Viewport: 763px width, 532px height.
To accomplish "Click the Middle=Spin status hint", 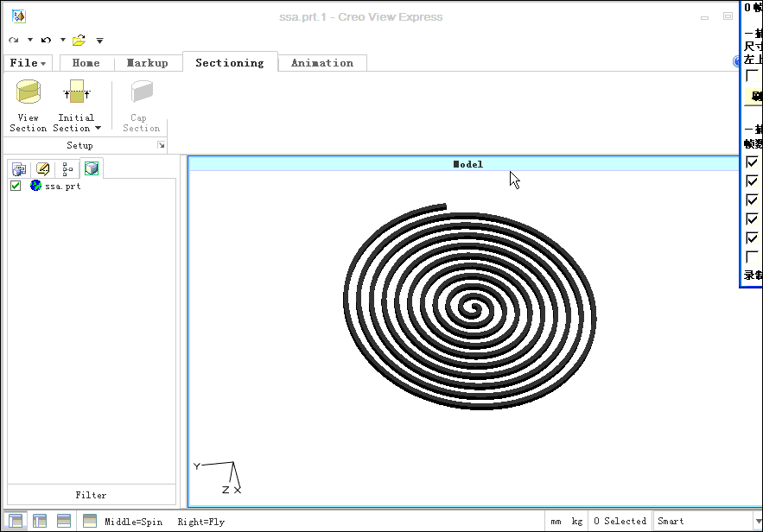I will tap(134, 522).
